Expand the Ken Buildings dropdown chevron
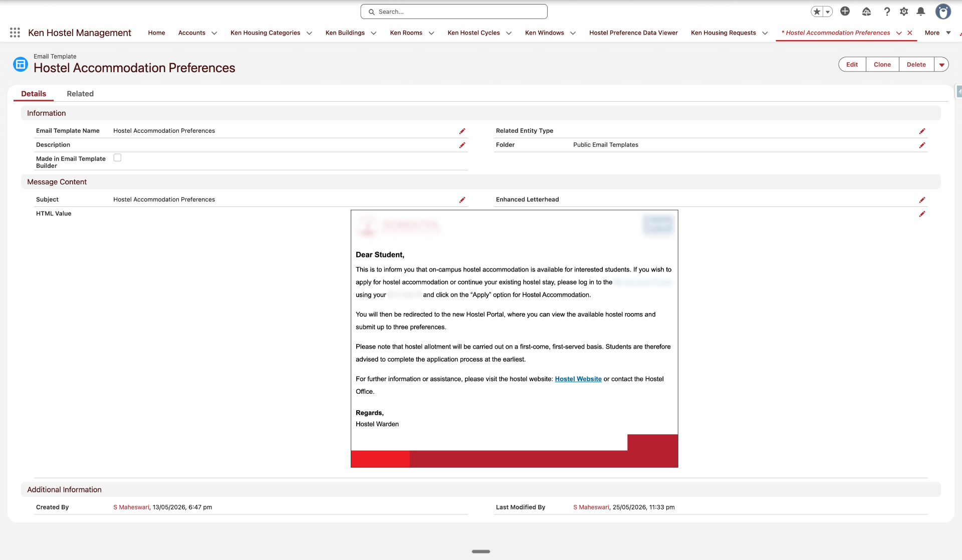The width and height of the screenshot is (962, 560). coord(373,33)
